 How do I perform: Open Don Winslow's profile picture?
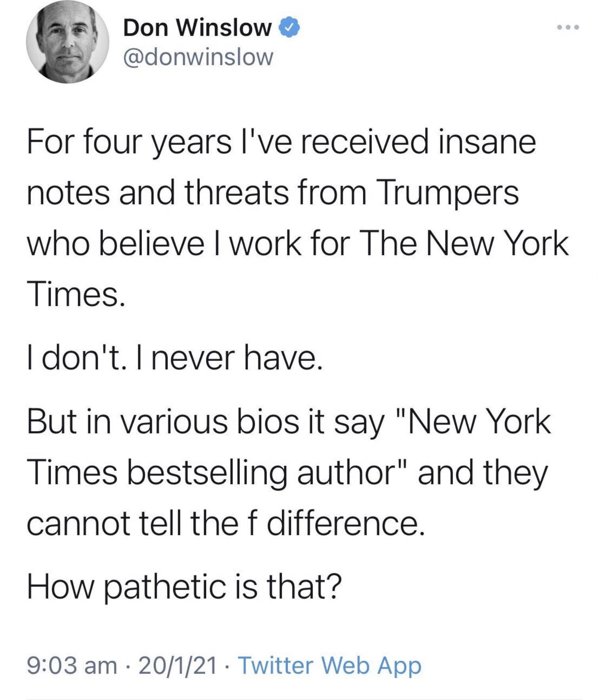point(67,42)
